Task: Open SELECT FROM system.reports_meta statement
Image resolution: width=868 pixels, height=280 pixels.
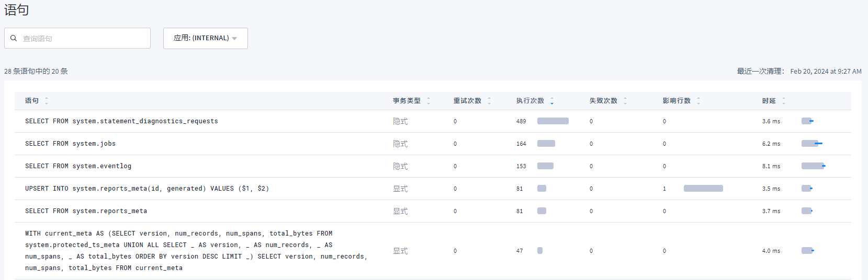Action: (x=86, y=211)
